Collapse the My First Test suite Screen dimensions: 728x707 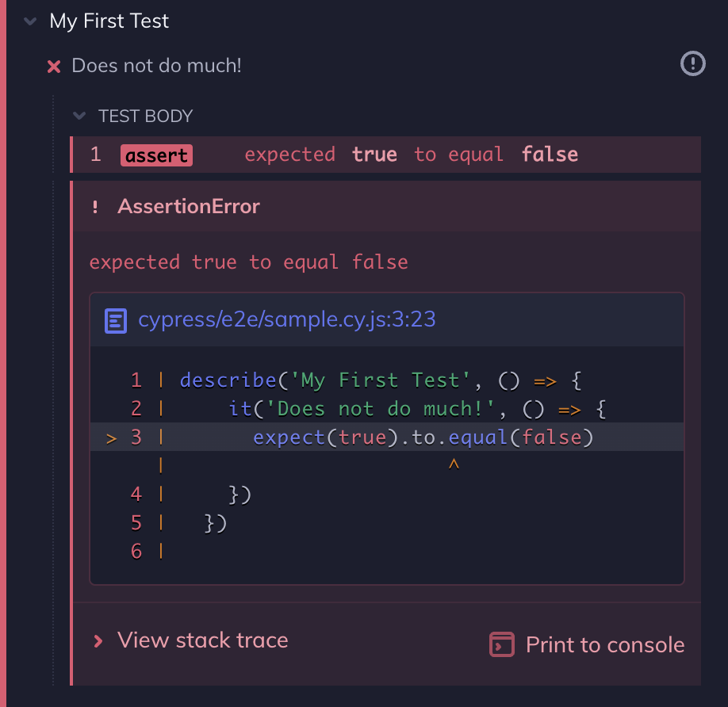tap(29, 21)
